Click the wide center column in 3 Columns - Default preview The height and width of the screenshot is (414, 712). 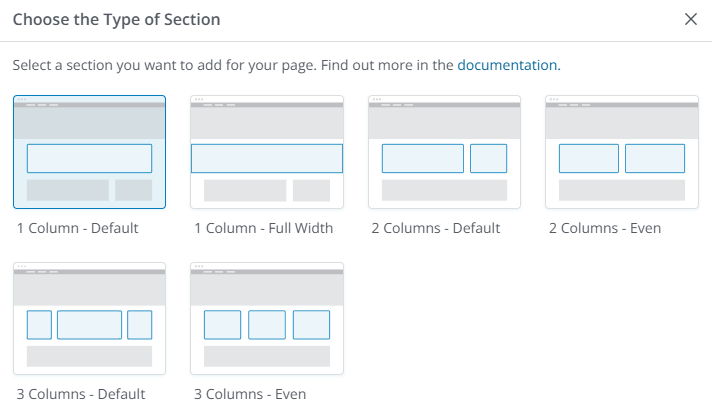89,325
